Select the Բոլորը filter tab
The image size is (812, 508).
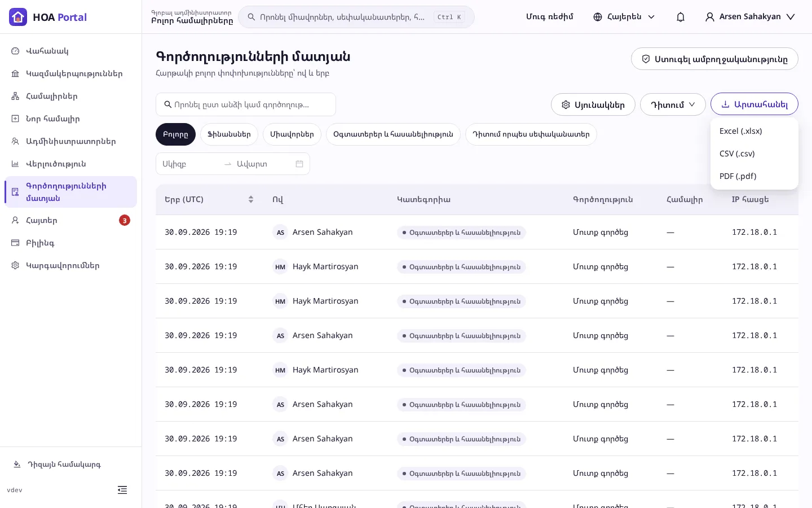point(175,134)
